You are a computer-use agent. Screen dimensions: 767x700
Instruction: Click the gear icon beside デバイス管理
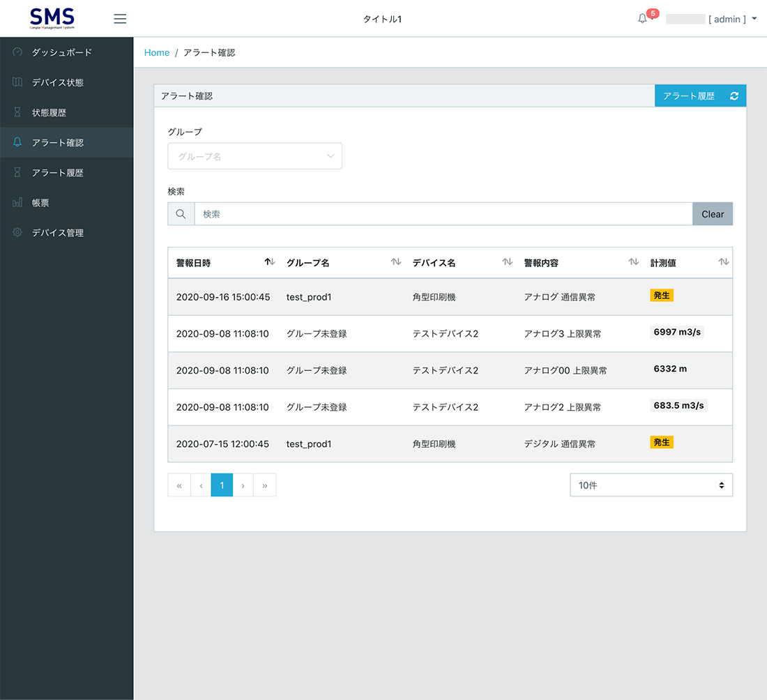(17, 232)
